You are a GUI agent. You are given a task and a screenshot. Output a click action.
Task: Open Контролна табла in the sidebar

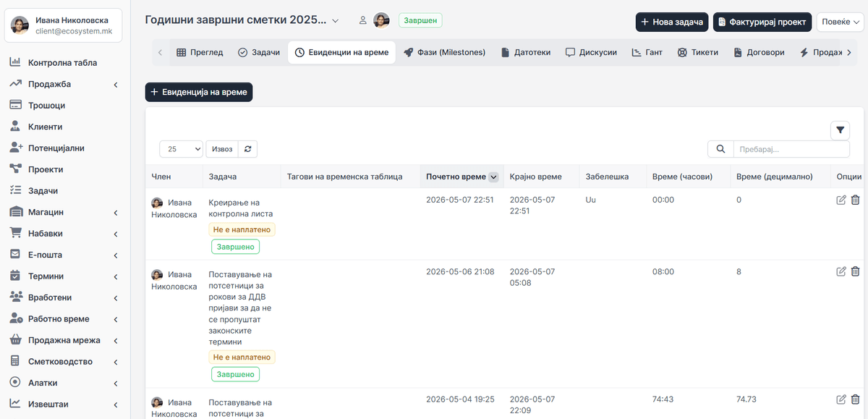[x=63, y=63]
